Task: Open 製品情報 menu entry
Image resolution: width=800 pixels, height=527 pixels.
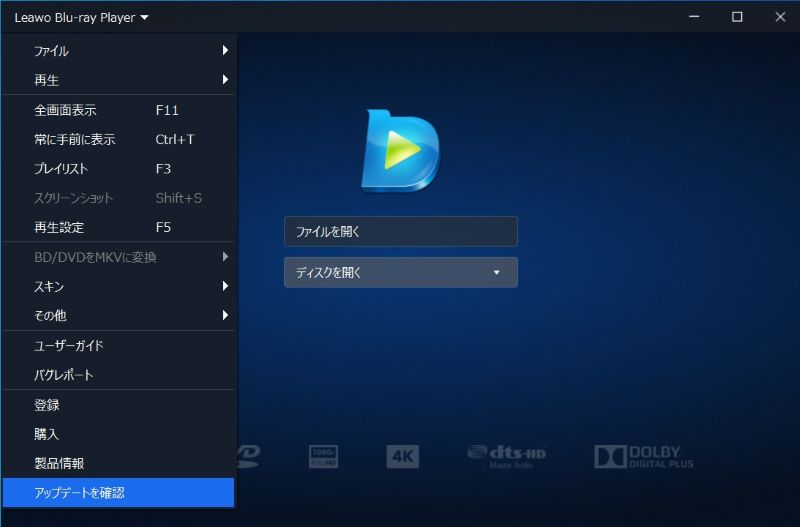Action: pyautogui.click(x=118, y=463)
